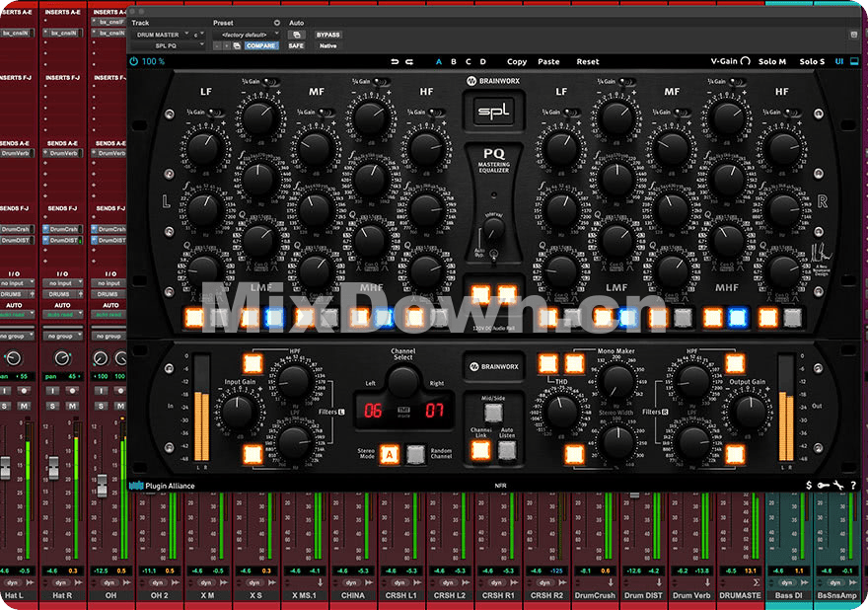
Task: Click the SAFE button
Action: click(296, 46)
